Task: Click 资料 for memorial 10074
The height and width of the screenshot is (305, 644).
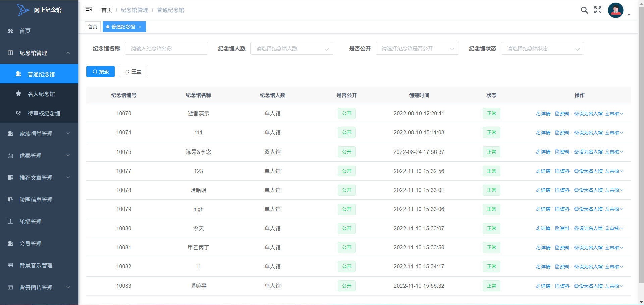Action: [x=562, y=133]
